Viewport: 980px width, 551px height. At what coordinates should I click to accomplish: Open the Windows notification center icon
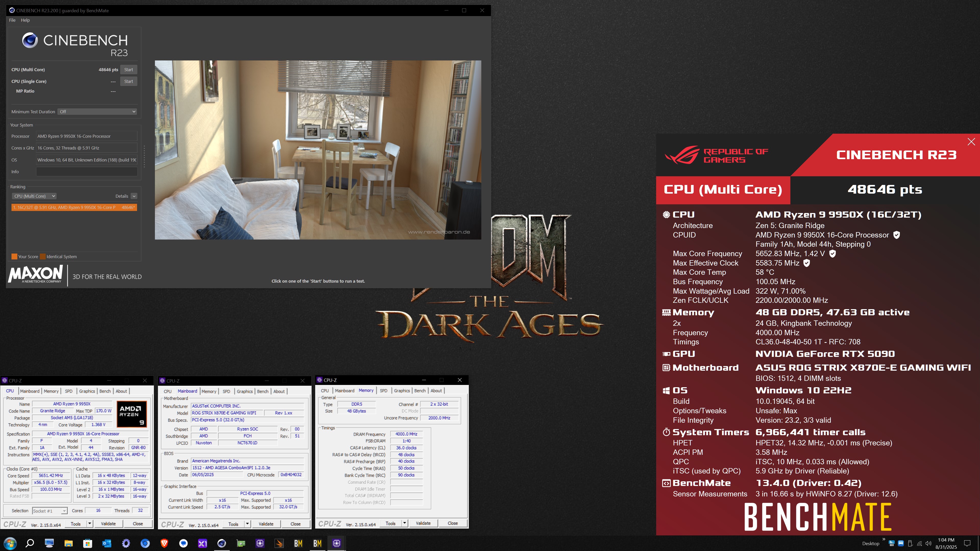click(967, 543)
